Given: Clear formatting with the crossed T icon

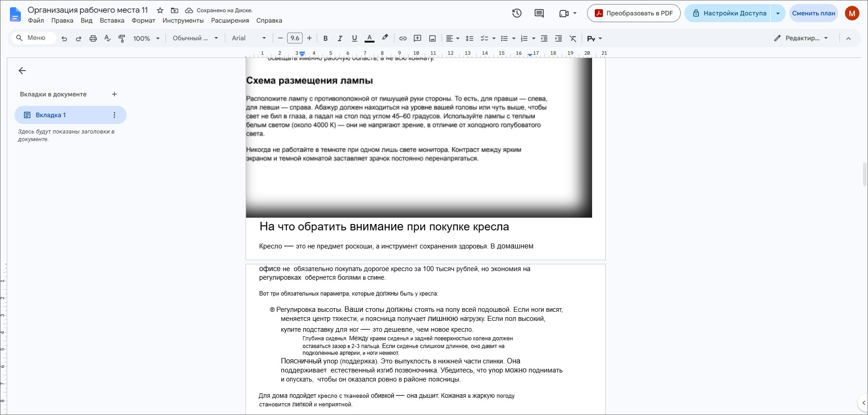Looking at the screenshot, I should [x=573, y=38].
